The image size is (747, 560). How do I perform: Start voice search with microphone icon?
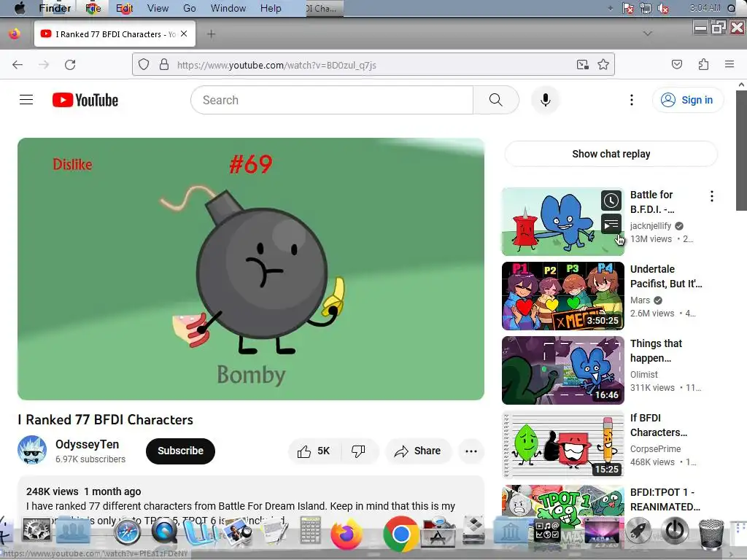point(546,100)
